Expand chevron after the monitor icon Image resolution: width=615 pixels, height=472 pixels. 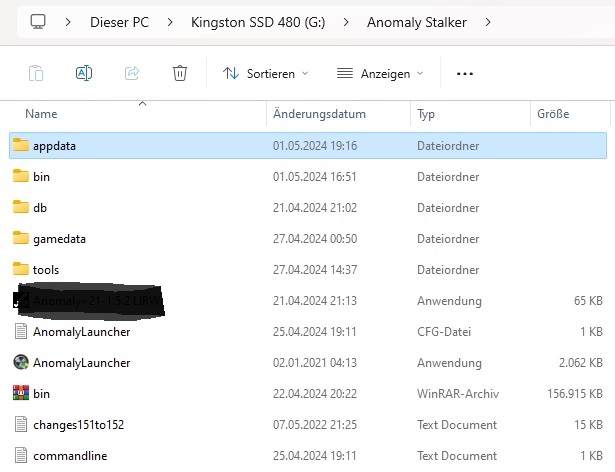click(68, 22)
